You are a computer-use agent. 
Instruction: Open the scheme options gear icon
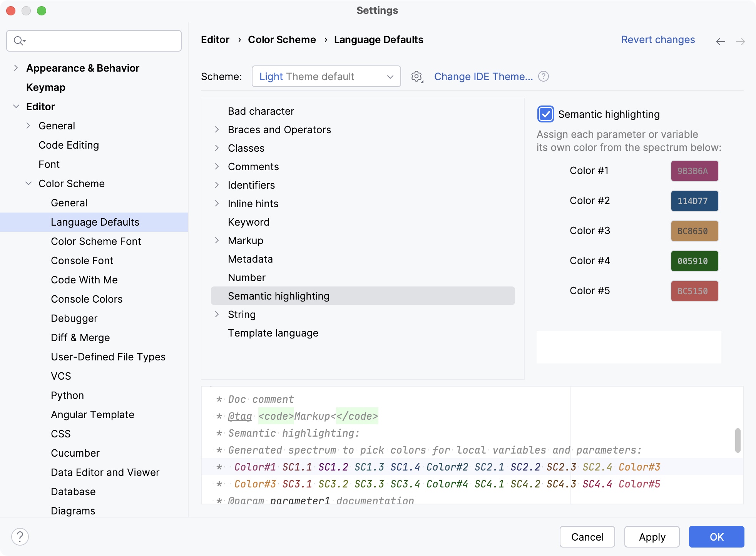tap(416, 76)
